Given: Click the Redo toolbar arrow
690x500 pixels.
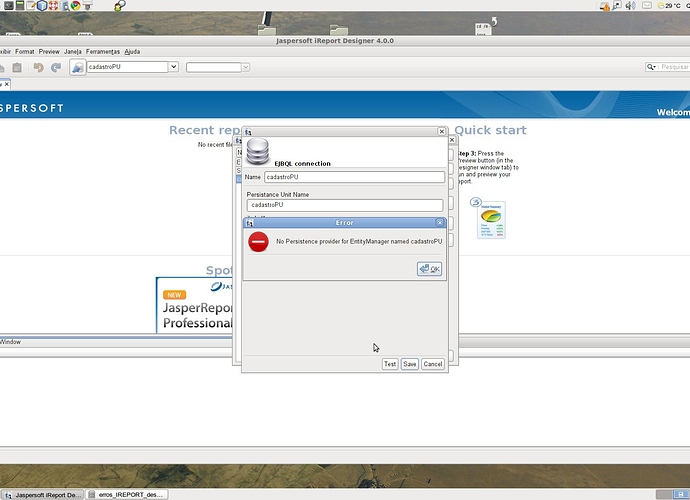Looking at the screenshot, I should point(56,67).
